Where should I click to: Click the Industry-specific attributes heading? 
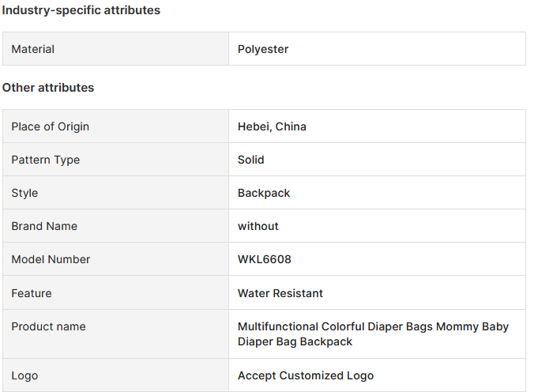81,10
